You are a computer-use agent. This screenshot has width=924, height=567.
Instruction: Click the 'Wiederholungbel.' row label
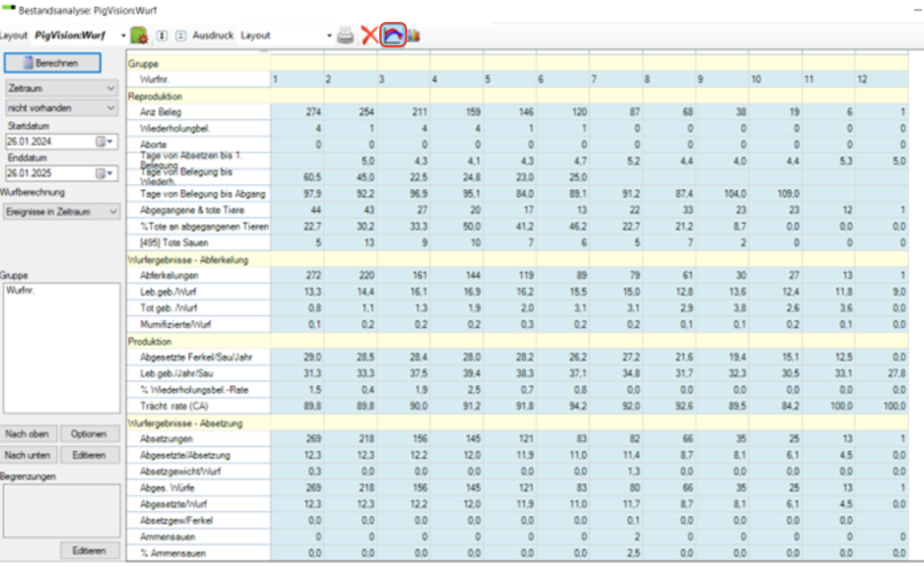pos(175,128)
